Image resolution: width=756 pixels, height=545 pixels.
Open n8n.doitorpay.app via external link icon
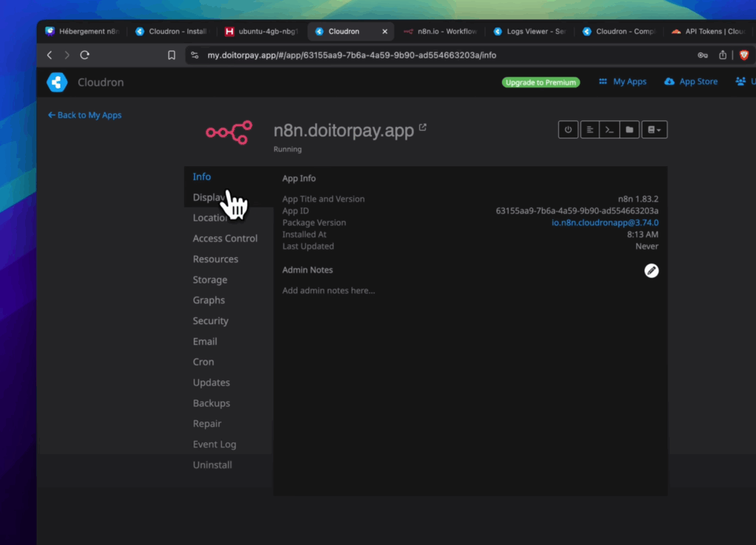pyautogui.click(x=423, y=127)
